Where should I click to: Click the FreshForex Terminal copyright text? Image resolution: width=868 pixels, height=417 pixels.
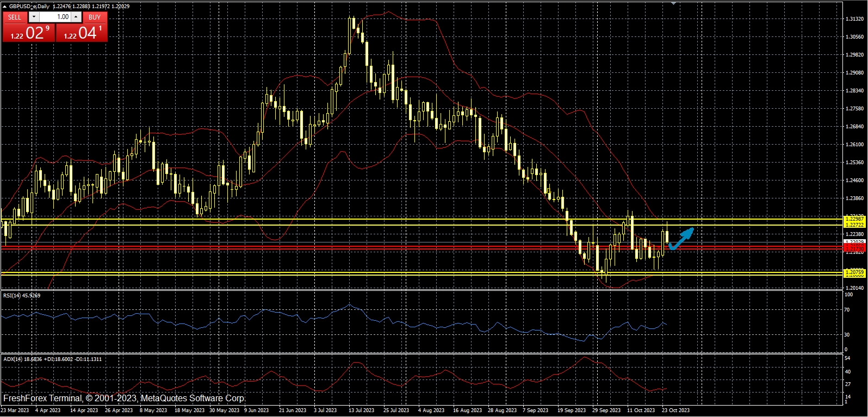click(x=124, y=398)
